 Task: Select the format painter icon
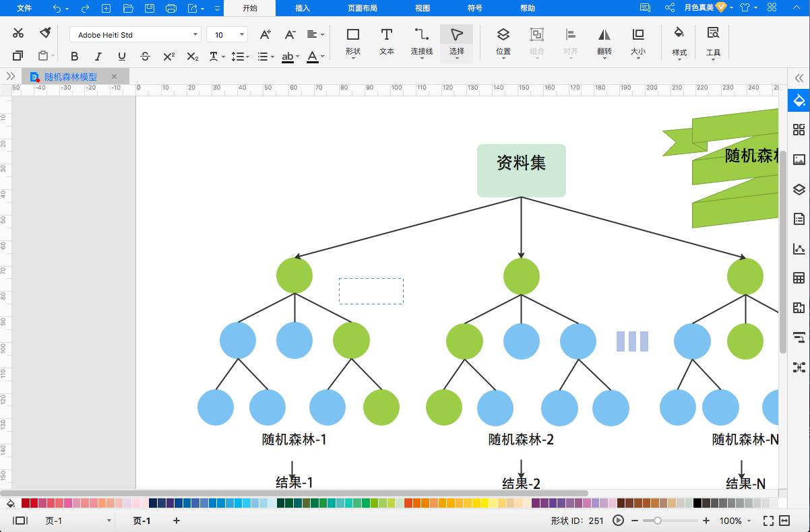point(44,32)
